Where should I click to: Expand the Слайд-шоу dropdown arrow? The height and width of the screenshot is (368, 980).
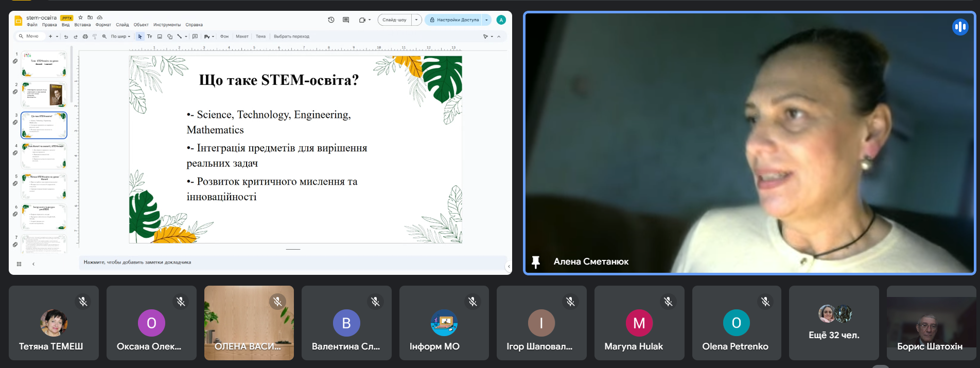coord(416,20)
